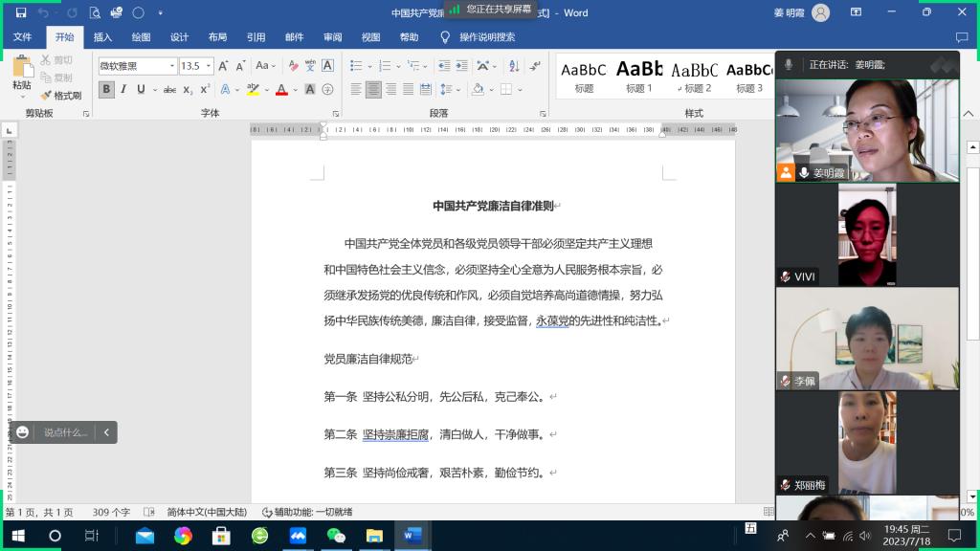Screen dimensions: 980x551
Task: Click 操作说明搜索 tell-me search box
Action: coord(486,37)
